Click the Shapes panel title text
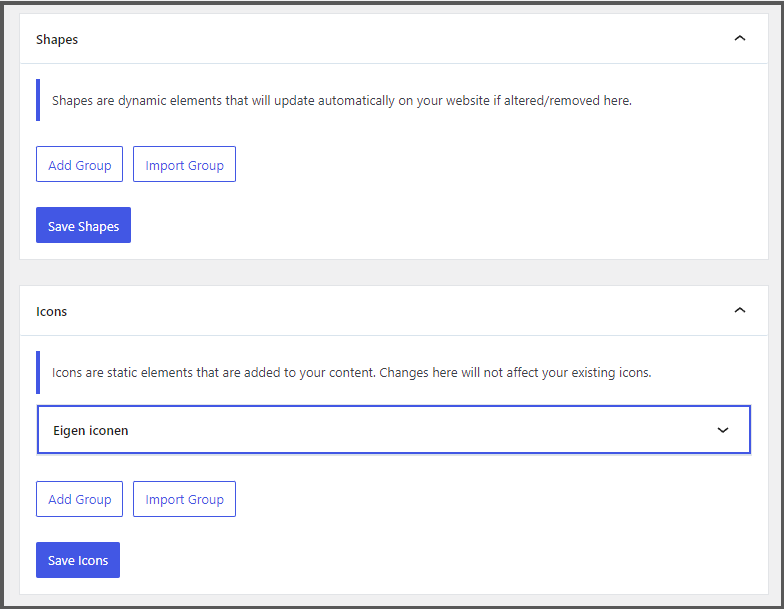784x609 pixels. click(57, 39)
